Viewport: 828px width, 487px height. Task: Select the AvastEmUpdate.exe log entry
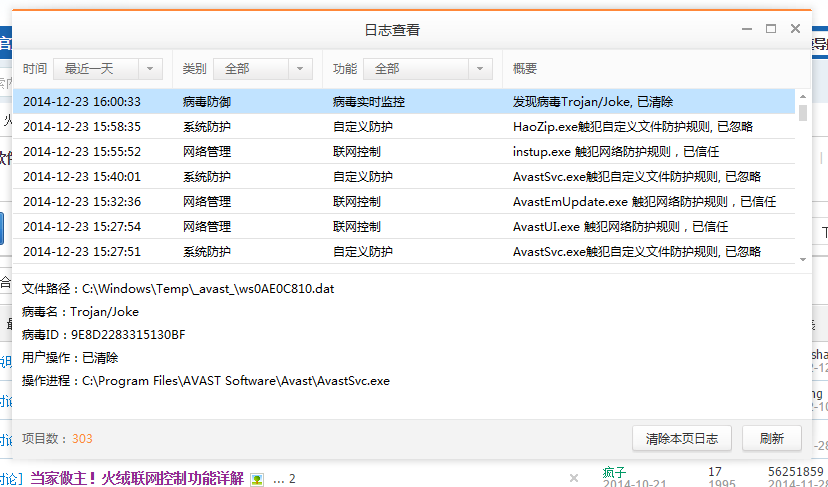(x=404, y=202)
